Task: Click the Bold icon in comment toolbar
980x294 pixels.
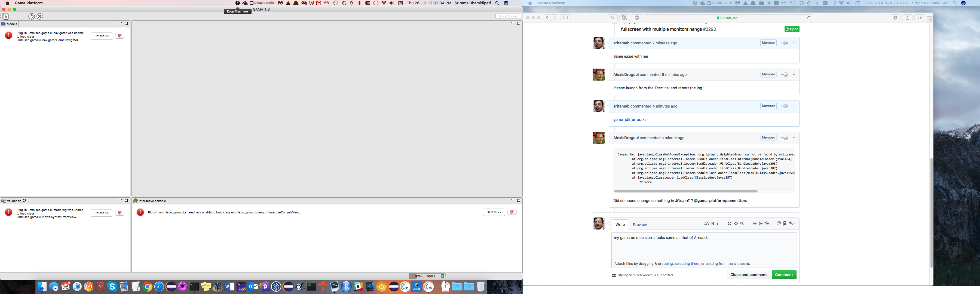Action: click(713, 224)
